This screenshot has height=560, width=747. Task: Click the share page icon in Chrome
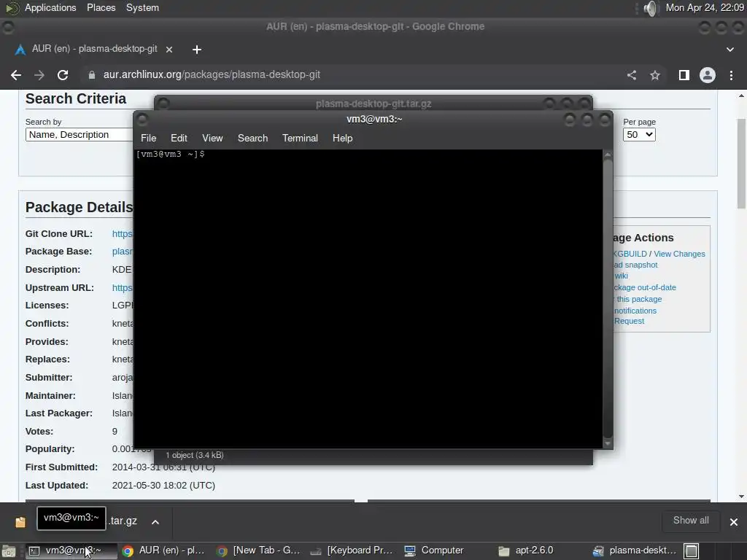click(x=632, y=75)
